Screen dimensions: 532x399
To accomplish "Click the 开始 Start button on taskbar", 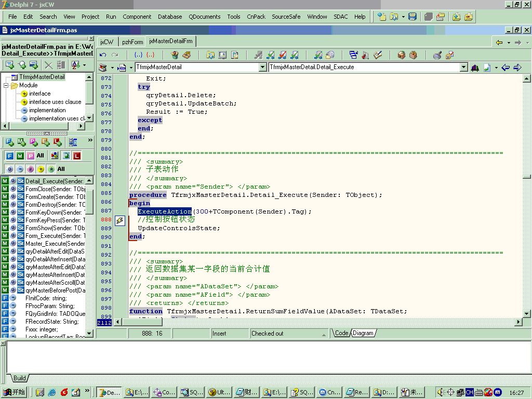I will tap(15, 392).
